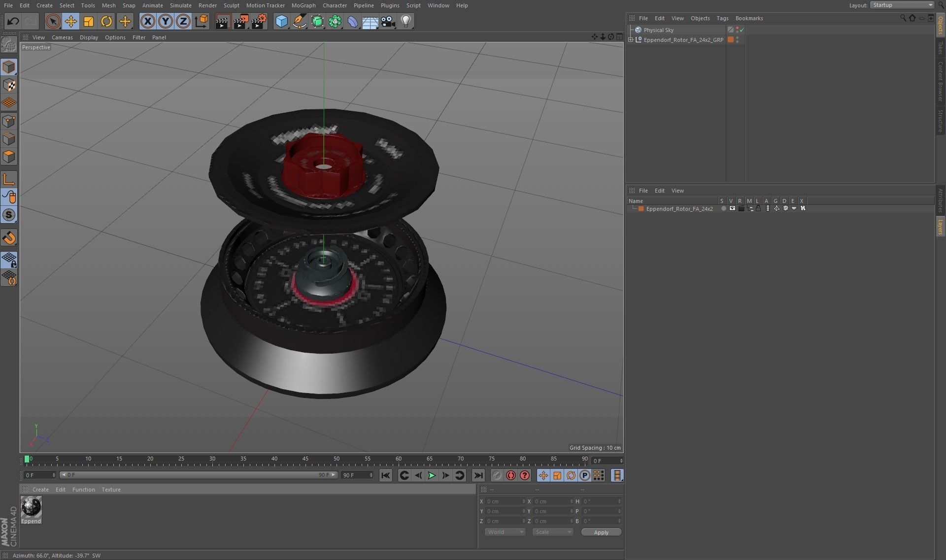The width and height of the screenshot is (946, 560).
Task: Open the Camera object icon
Action: coord(388,21)
